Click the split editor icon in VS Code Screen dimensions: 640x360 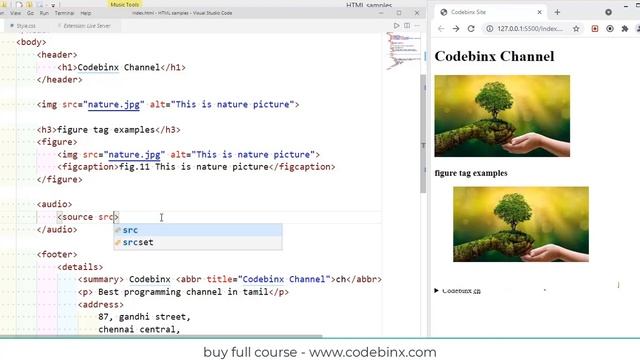tap(407, 25)
